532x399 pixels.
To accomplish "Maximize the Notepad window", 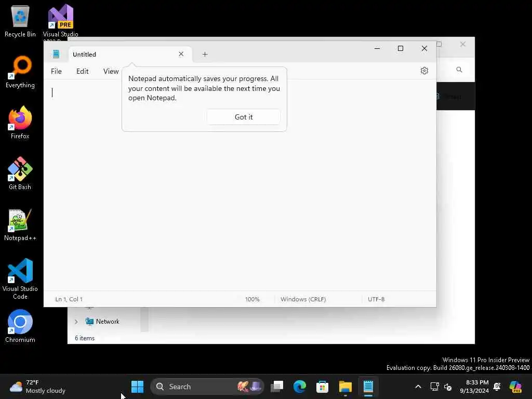I will click(x=401, y=48).
